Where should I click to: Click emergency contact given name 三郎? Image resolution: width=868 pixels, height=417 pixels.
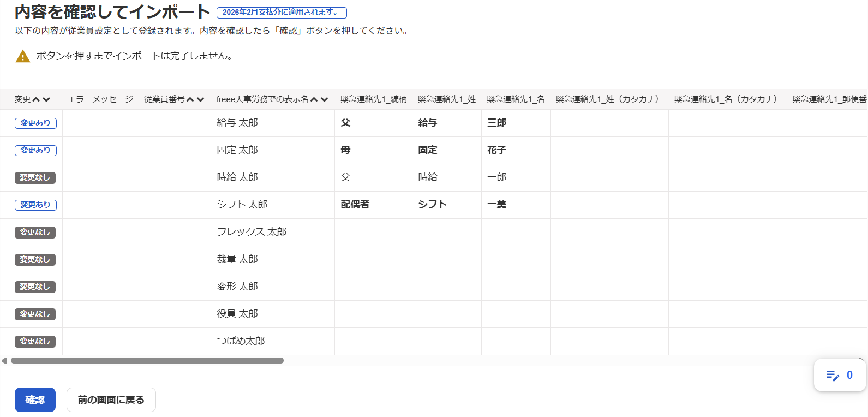[x=516, y=123]
